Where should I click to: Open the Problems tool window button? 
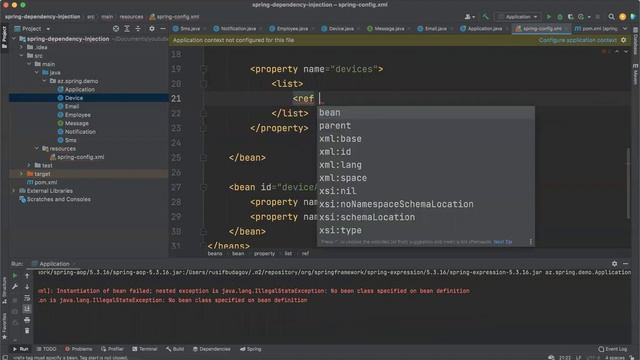tap(79, 349)
